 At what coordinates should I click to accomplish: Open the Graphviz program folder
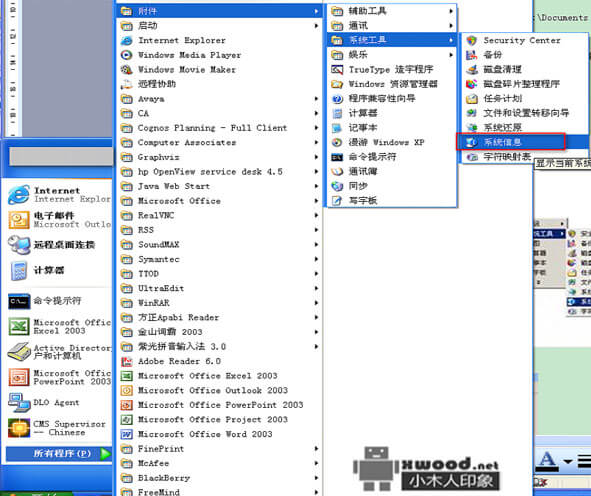click(x=219, y=157)
